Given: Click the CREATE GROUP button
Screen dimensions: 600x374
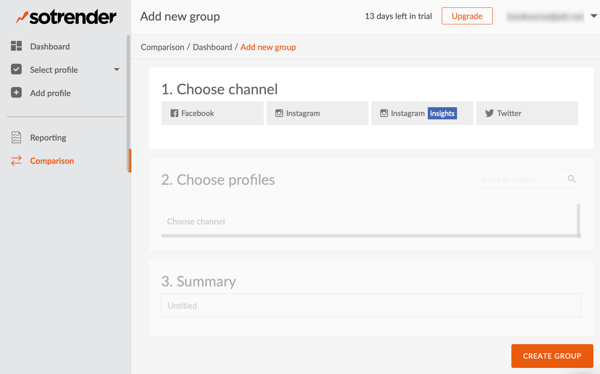Looking at the screenshot, I should (x=552, y=356).
